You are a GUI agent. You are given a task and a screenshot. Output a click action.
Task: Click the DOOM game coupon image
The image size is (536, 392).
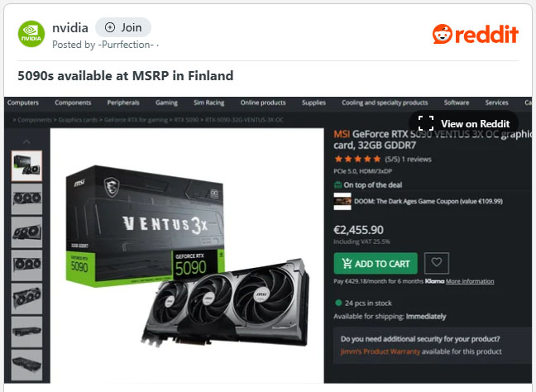pos(342,201)
